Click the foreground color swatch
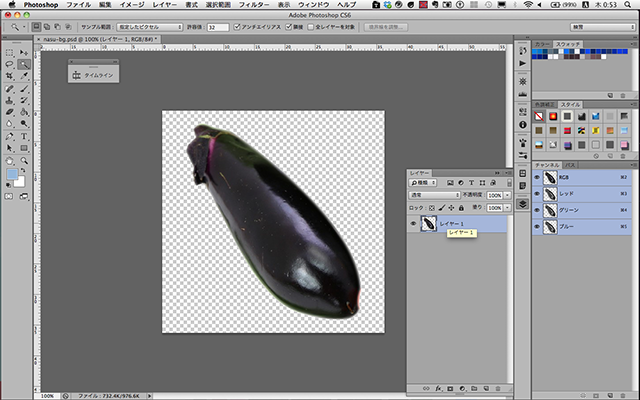640x400 pixels. (11, 173)
